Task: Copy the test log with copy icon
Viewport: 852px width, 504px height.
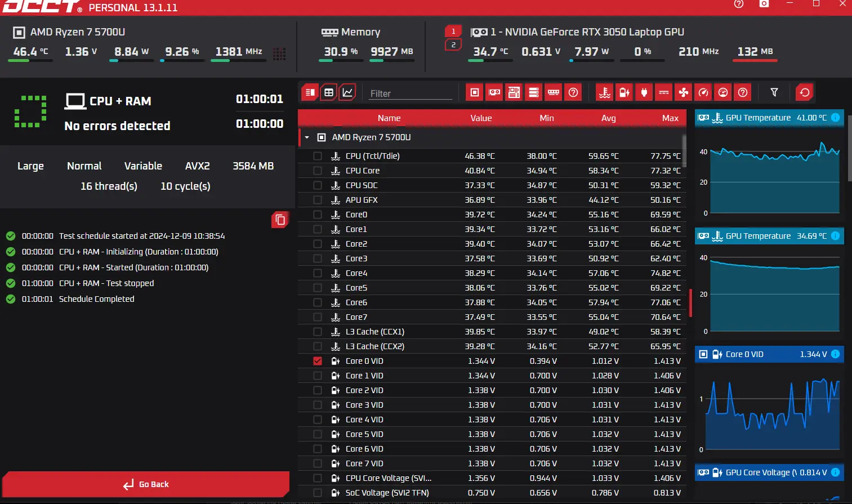Action: [280, 220]
